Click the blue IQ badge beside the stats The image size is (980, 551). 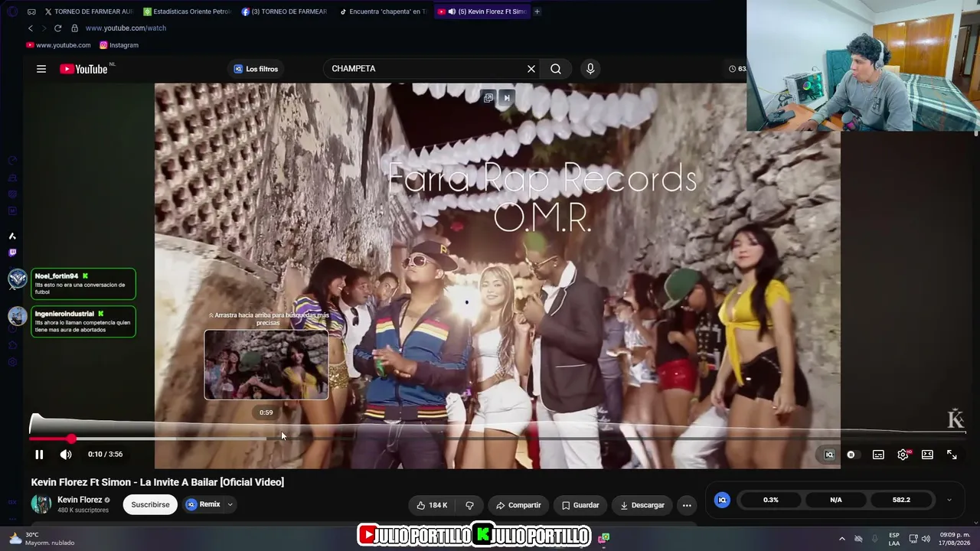coord(721,500)
